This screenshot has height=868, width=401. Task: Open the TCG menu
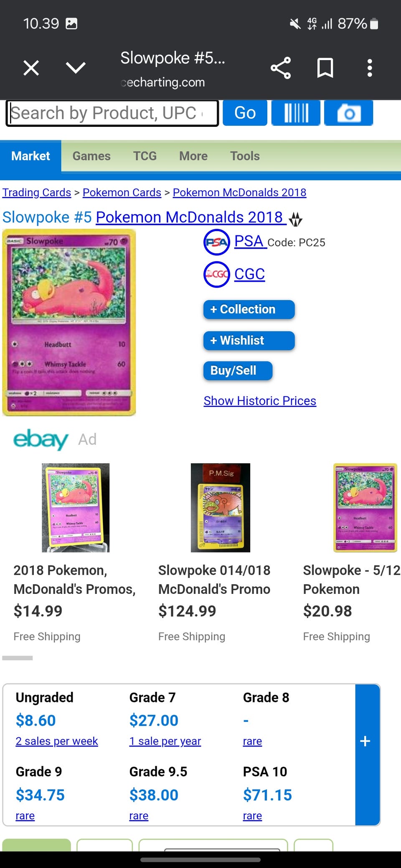pyautogui.click(x=145, y=156)
